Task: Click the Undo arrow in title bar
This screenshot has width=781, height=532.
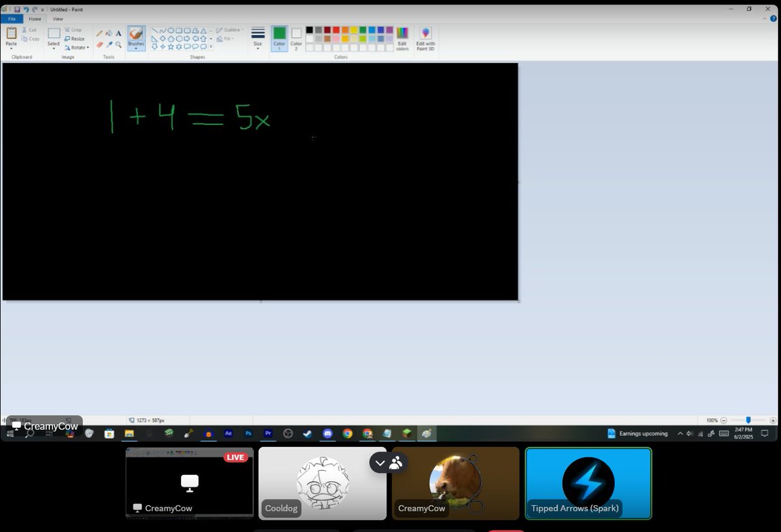Action: pos(26,10)
